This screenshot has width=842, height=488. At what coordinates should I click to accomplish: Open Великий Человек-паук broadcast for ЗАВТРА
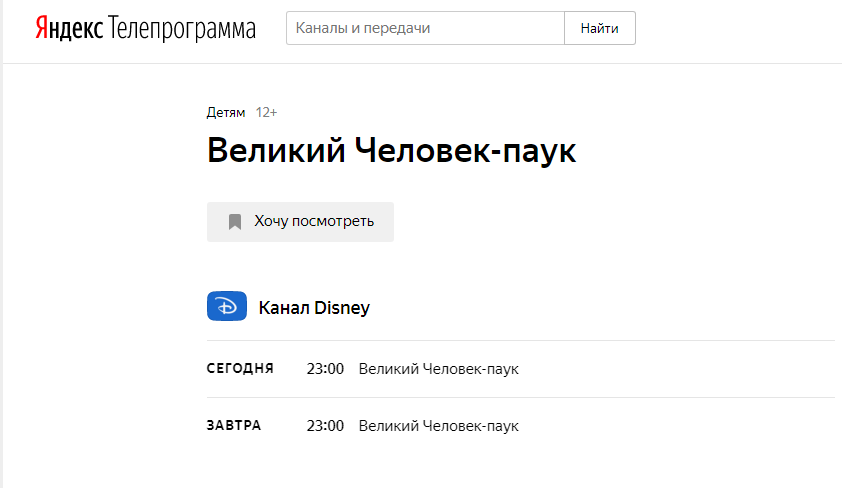tap(439, 426)
